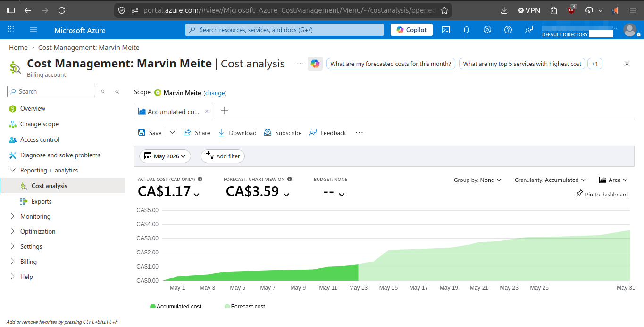Open the more options ellipsis beside the title
Screen dimensions: 644x327
coord(300,64)
